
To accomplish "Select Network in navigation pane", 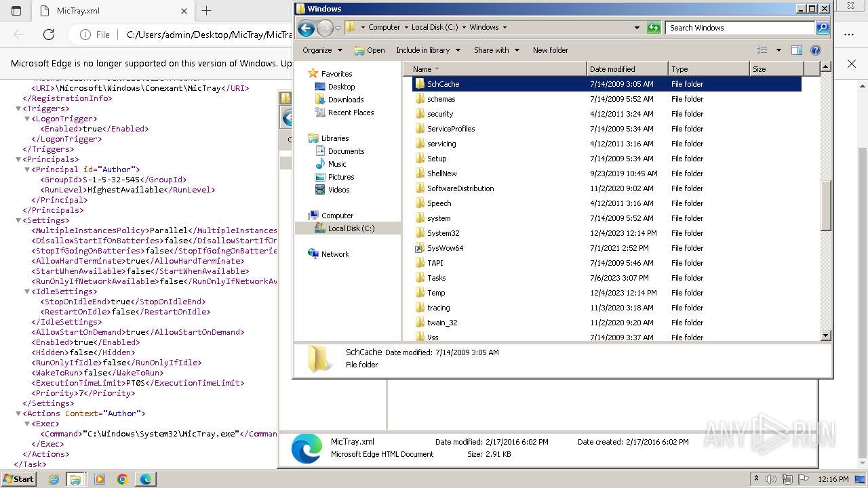I will [x=335, y=254].
